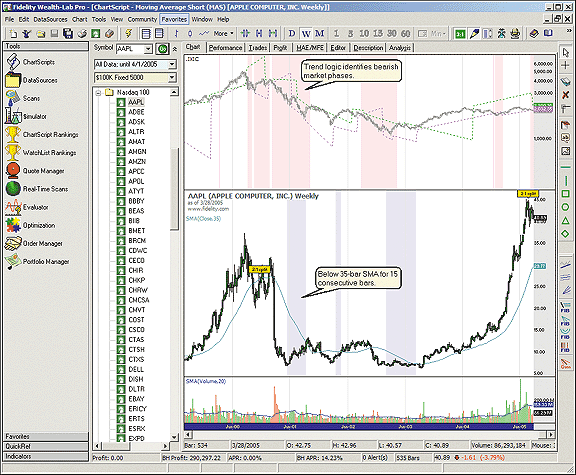Collapse the Nasdaq 100 tree folder
Viewport: 576px width, 475px height.
98,93
